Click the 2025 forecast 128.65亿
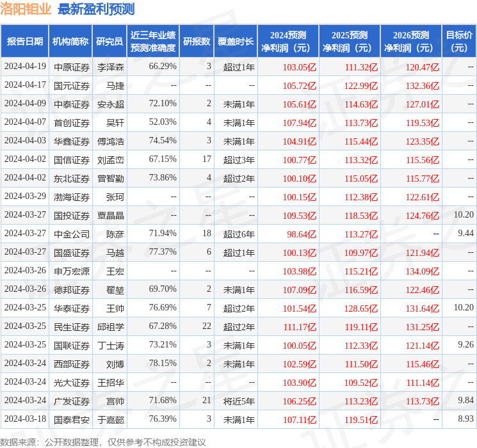This screenshot has width=477, height=448. 361,308
